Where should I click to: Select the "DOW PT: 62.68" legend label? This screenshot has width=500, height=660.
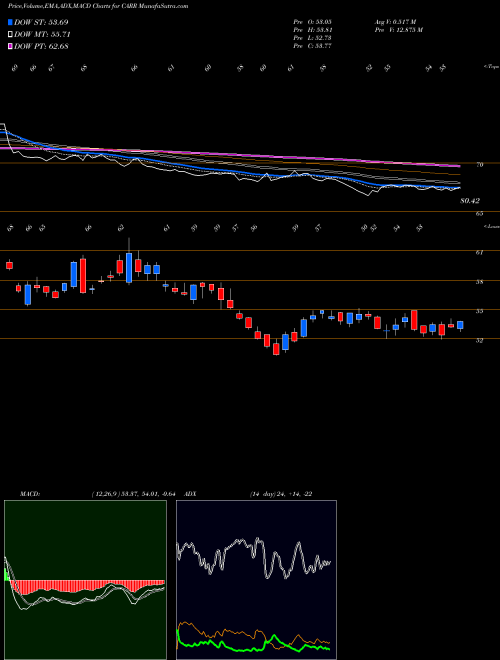[41, 46]
